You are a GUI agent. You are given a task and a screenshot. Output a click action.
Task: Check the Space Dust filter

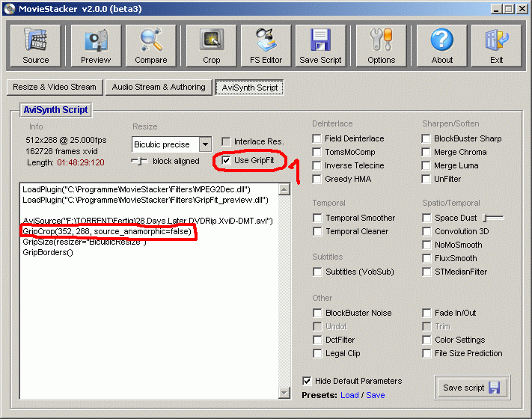click(426, 218)
